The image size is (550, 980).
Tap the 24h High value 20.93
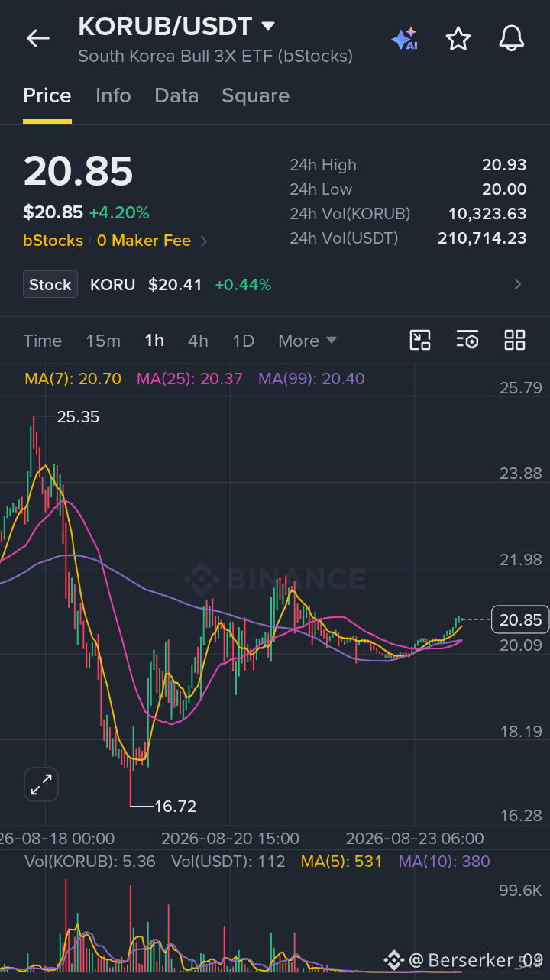coord(504,165)
